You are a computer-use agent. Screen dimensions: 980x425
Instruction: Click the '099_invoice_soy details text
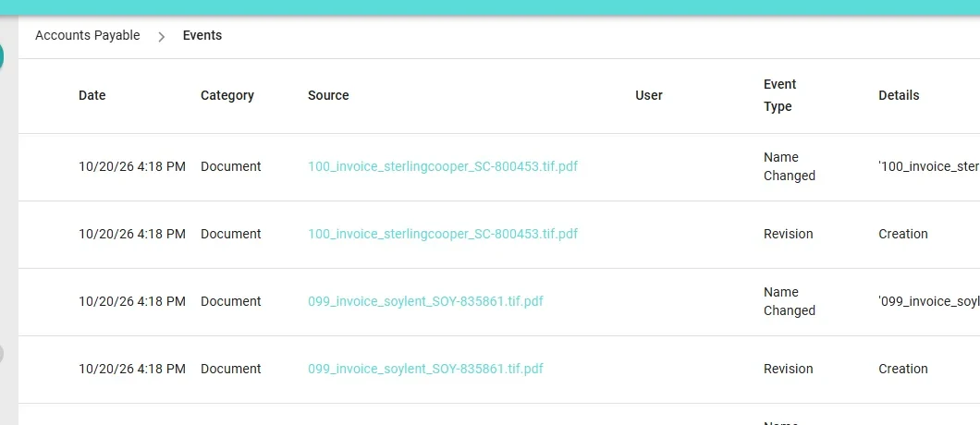click(x=929, y=301)
